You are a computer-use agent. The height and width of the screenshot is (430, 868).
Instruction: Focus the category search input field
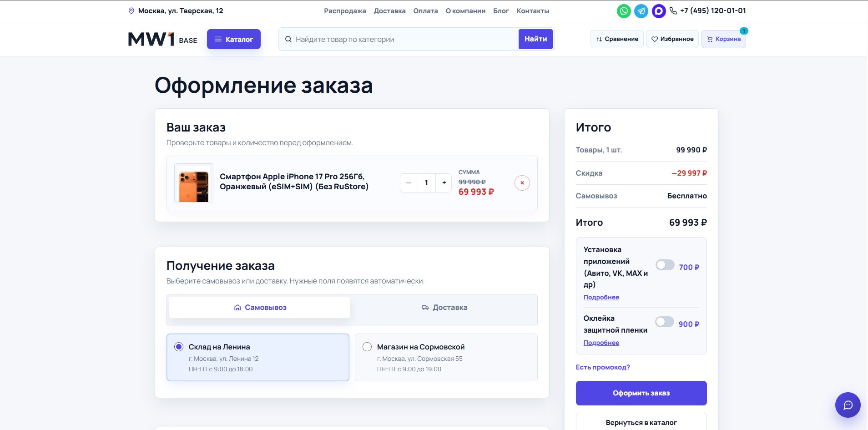405,39
